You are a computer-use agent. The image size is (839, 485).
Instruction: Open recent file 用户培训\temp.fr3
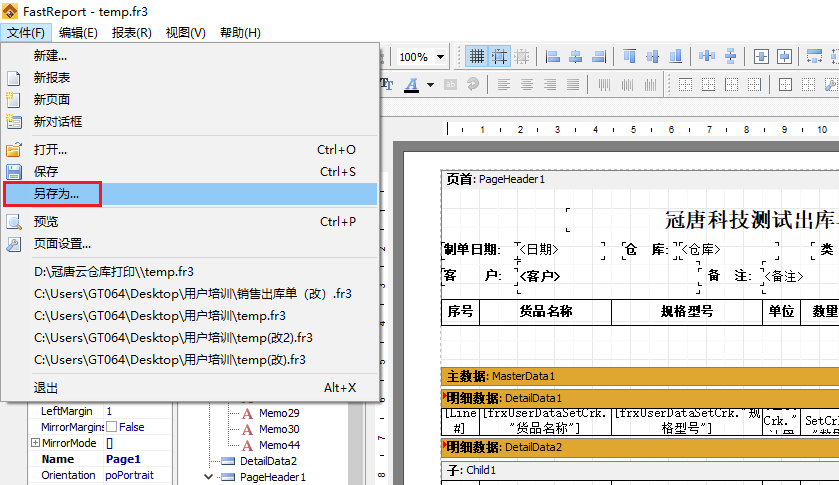coord(190,315)
